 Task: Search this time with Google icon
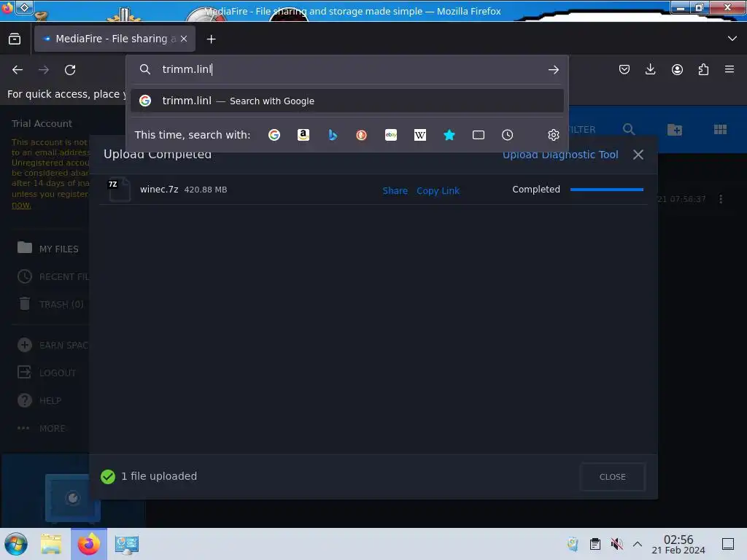(274, 135)
